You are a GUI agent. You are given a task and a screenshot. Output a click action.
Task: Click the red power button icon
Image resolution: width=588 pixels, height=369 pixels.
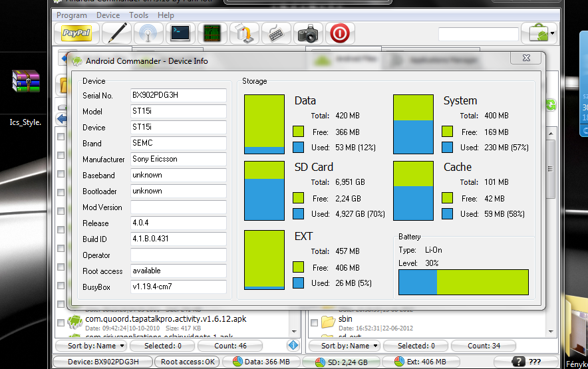pos(340,33)
